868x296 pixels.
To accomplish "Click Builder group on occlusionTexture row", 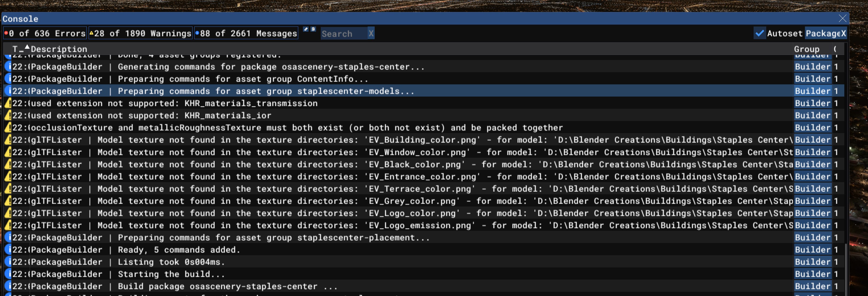I will point(812,128).
